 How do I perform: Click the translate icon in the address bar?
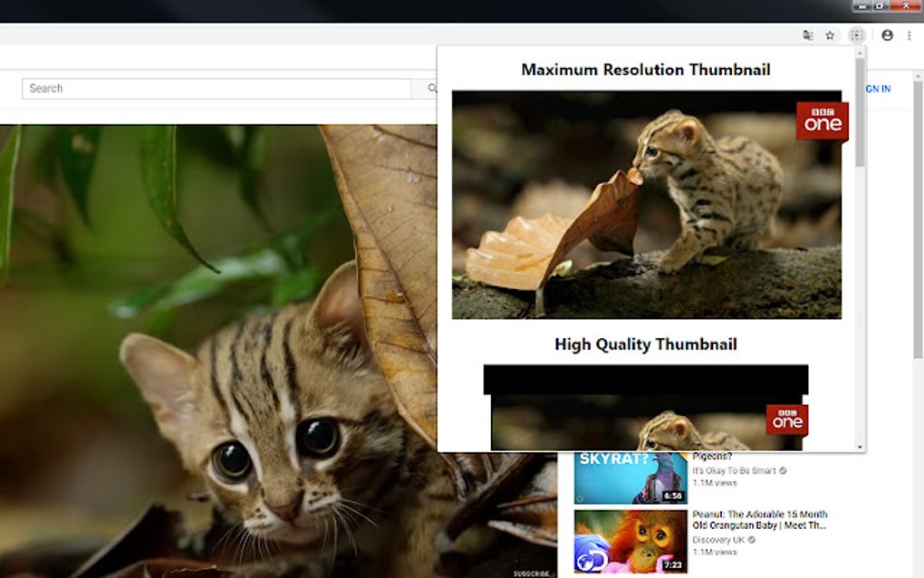[x=808, y=35]
